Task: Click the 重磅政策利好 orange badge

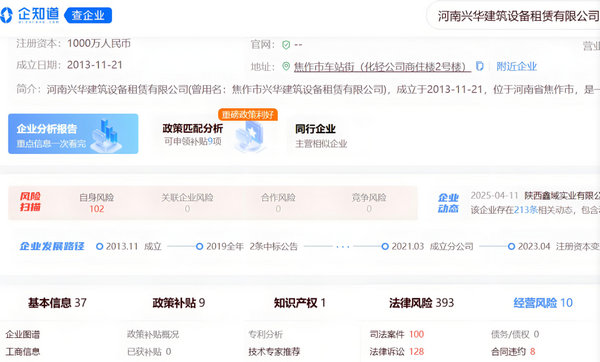Action: coord(248,114)
